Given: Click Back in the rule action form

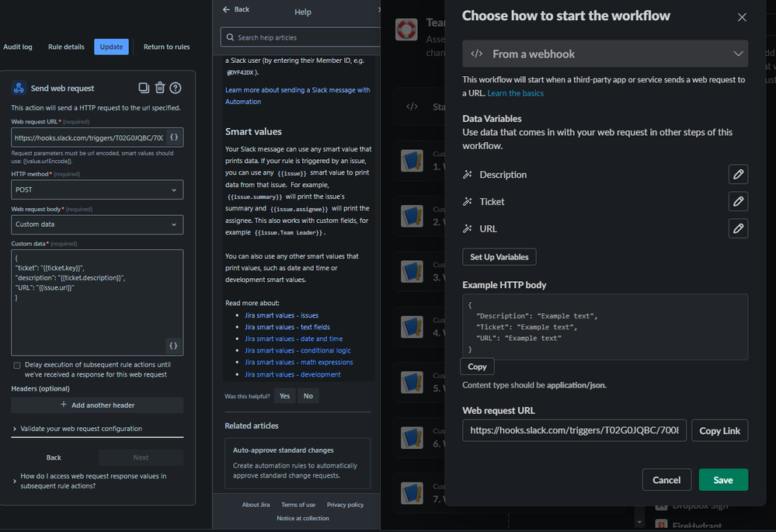Looking at the screenshot, I should point(54,457).
